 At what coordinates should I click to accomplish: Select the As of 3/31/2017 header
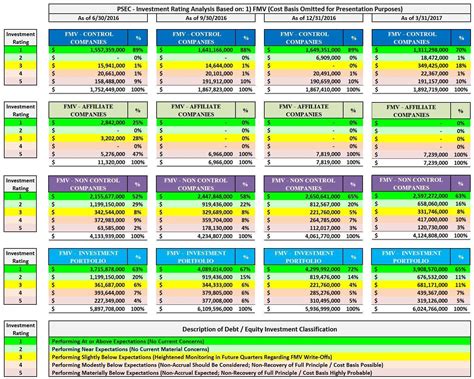421,18
